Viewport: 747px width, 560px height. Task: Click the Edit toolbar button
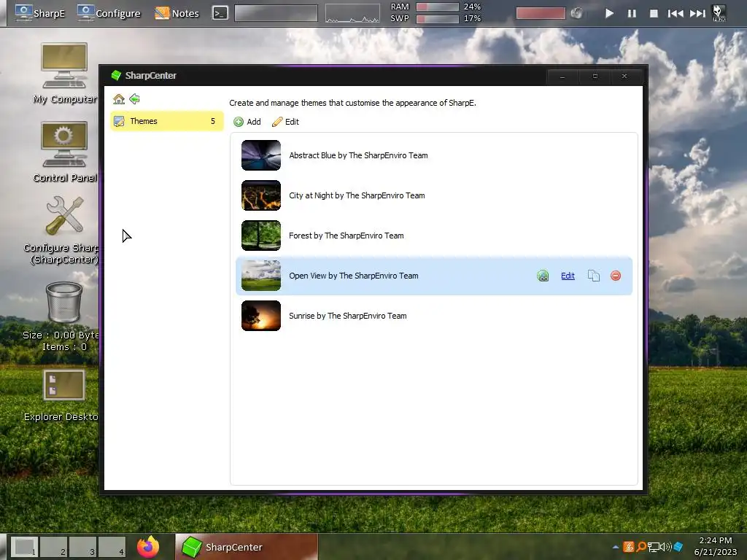click(x=285, y=122)
